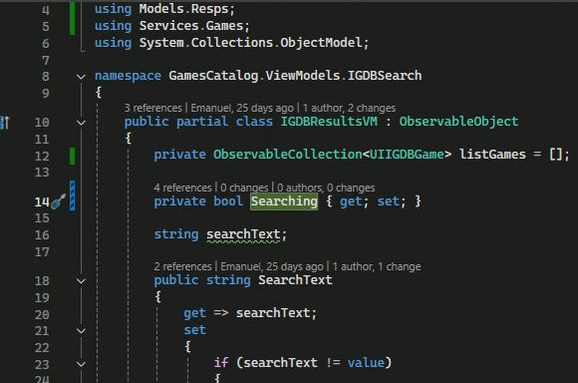
Task: Click the UIIGDBGame type argument
Action: pyautogui.click(x=407, y=154)
